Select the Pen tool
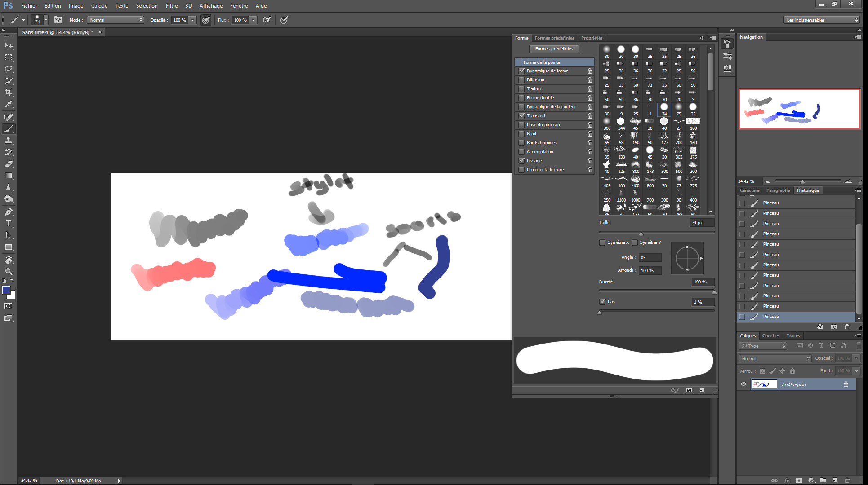 [9, 212]
